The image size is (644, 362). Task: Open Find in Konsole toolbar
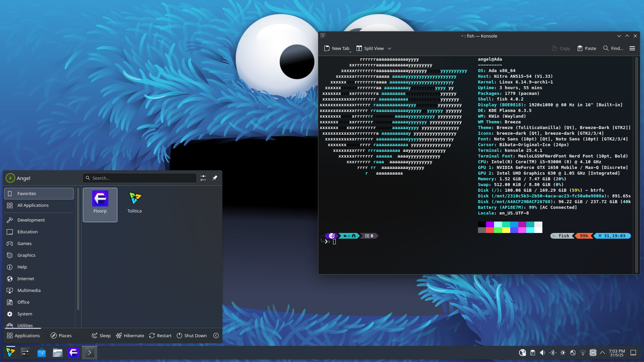coord(613,48)
